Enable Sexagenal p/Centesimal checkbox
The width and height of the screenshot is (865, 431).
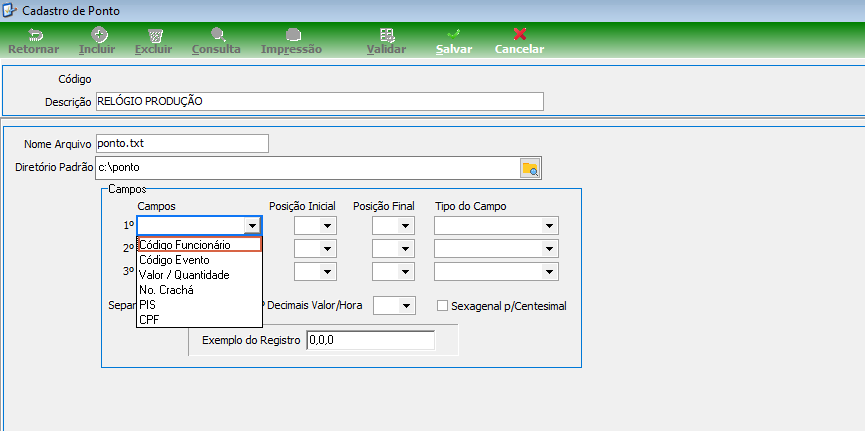coord(442,306)
